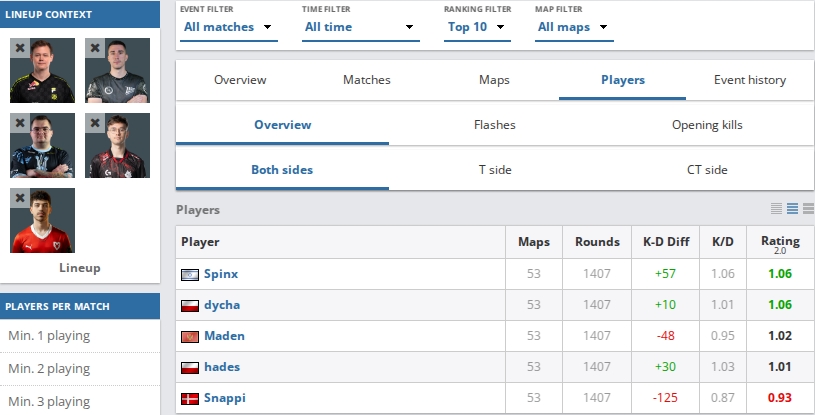This screenshot has width=815, height=415.
Task: Click Snappi's 0.93 rating value
Action: pos(780,398)
